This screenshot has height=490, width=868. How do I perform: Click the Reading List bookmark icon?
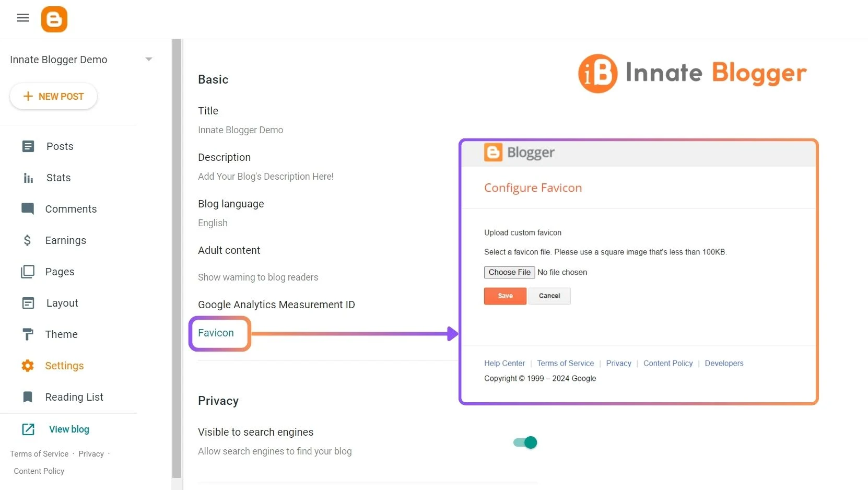(x=28, y=397)
